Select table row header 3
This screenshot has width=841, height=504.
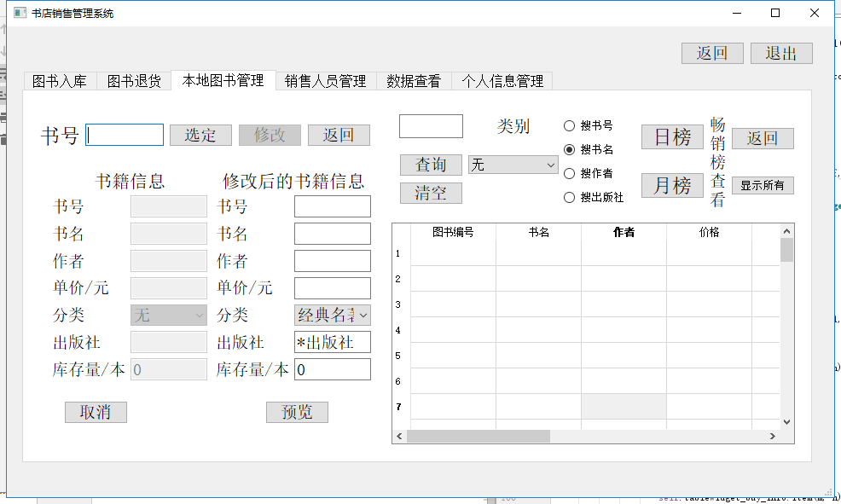(401, 304)
